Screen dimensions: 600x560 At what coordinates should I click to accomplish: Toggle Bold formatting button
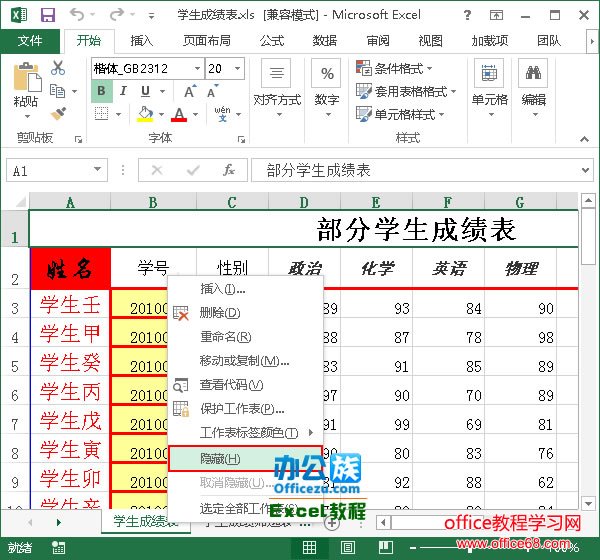[101, 91]
